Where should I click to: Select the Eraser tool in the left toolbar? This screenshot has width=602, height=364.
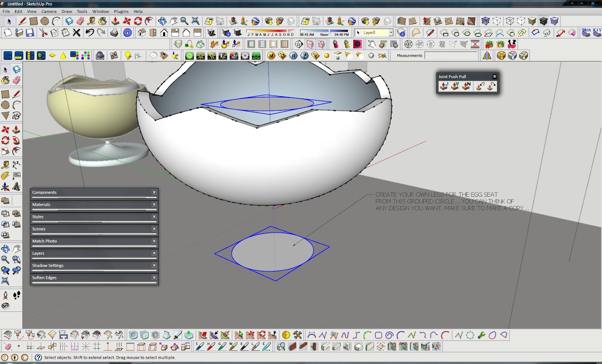tap(17, 80)
